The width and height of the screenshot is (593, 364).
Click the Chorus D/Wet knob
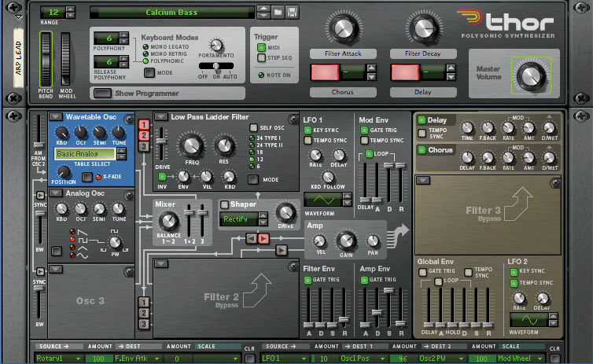[549, 158]
